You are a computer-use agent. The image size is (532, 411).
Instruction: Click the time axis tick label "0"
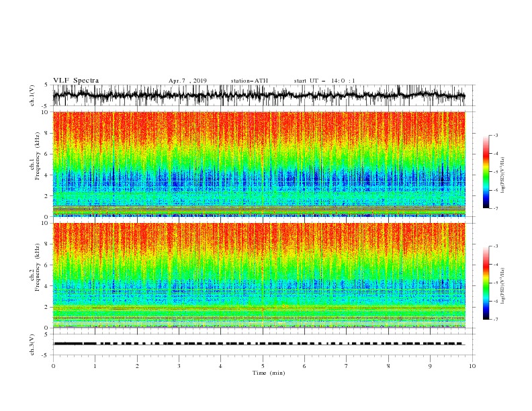click(x=53, y=366)
